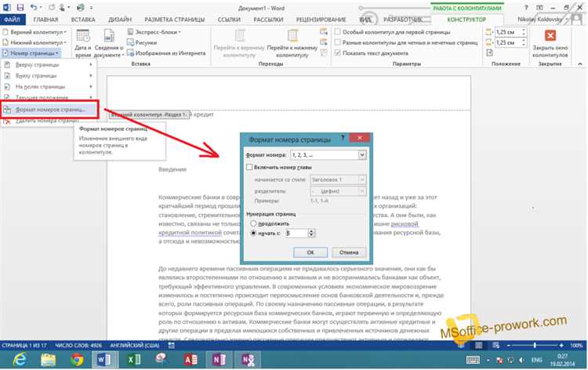Click zoom out minus button on status bar

pyautogui.click(x=508, y=345)
